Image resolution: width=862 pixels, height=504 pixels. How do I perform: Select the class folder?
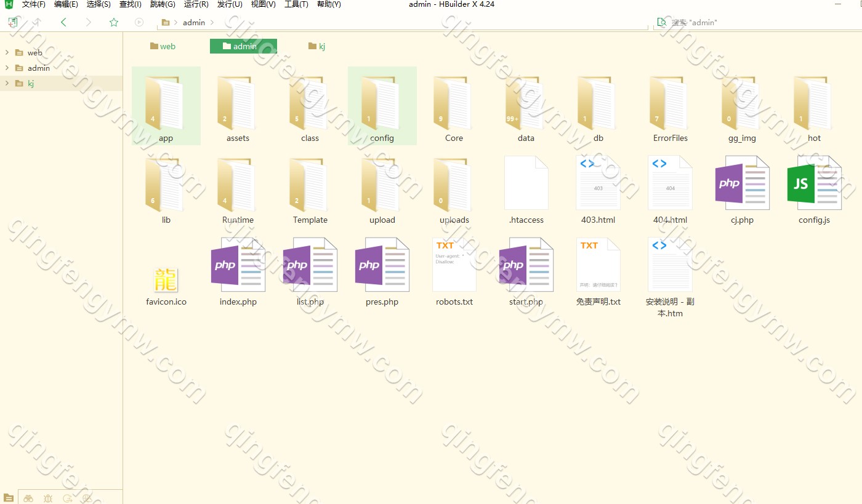point(310,106)
